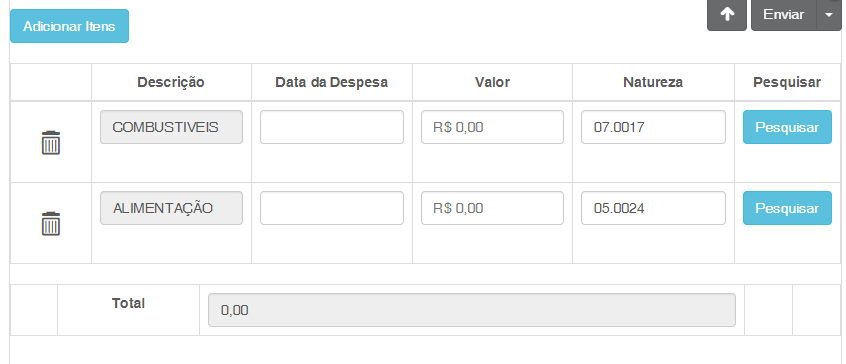Delete the COMBUSTIVEIS row with trash icon
Image resolution: width=846 pixels, height=364 pixels.
pyautogui.click(x=51, y=142)
